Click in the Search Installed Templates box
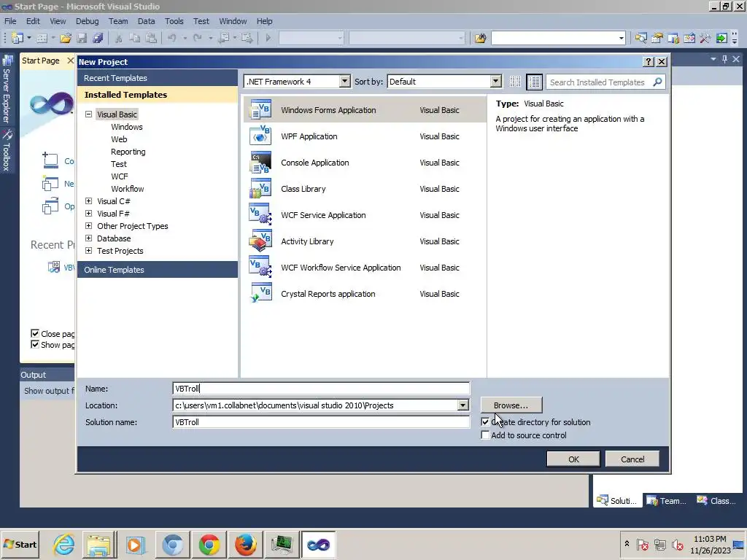 click(599, 82)
